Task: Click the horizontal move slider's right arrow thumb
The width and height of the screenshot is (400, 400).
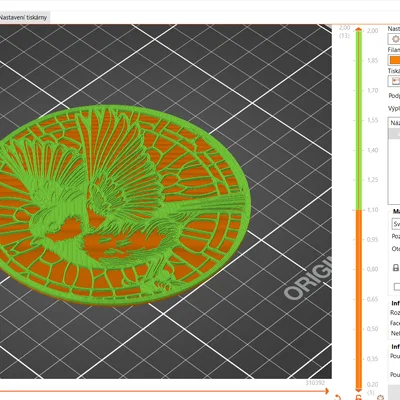Action: (327, 391)
